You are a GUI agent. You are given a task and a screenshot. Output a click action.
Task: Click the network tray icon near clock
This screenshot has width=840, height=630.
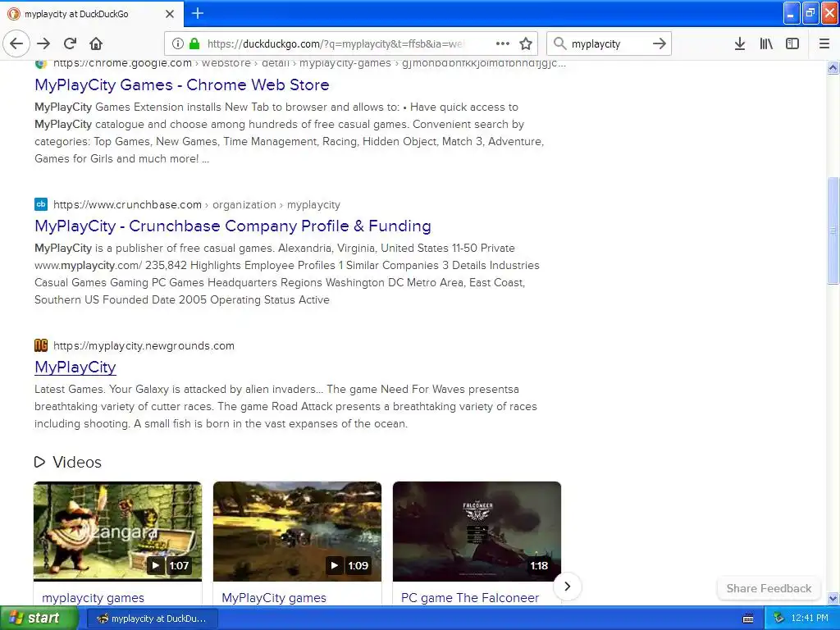[x=779, y=619]
